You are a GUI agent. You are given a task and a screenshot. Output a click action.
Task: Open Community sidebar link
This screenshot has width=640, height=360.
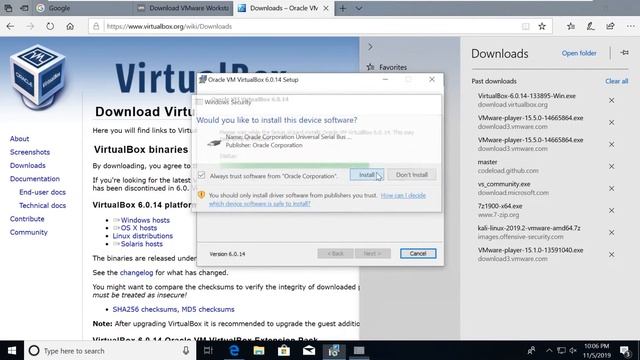click(x=29, y=232)
